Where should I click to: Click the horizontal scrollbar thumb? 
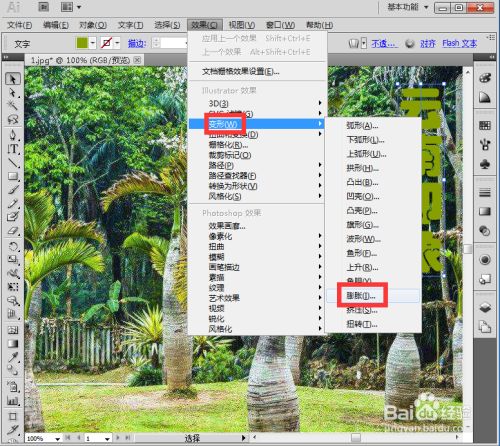pyautogui.click(x=356, y=437)
